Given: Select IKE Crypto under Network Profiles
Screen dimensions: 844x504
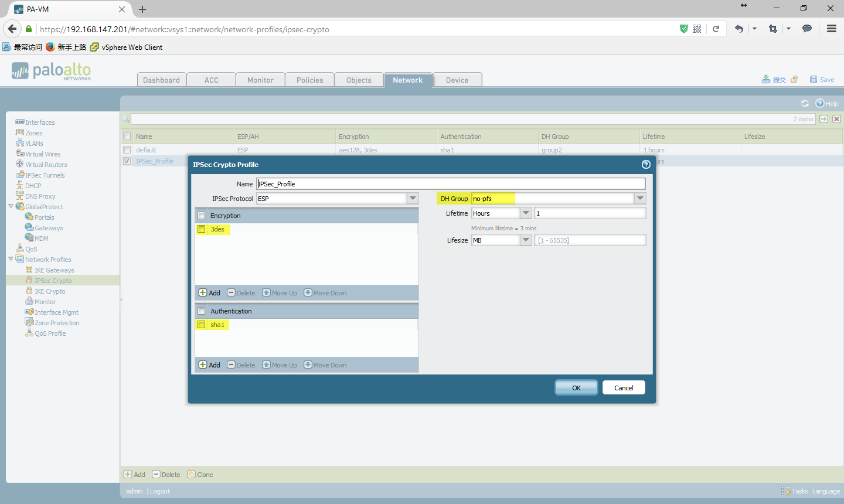Looking at the screenshot, I should pos(50,291).
